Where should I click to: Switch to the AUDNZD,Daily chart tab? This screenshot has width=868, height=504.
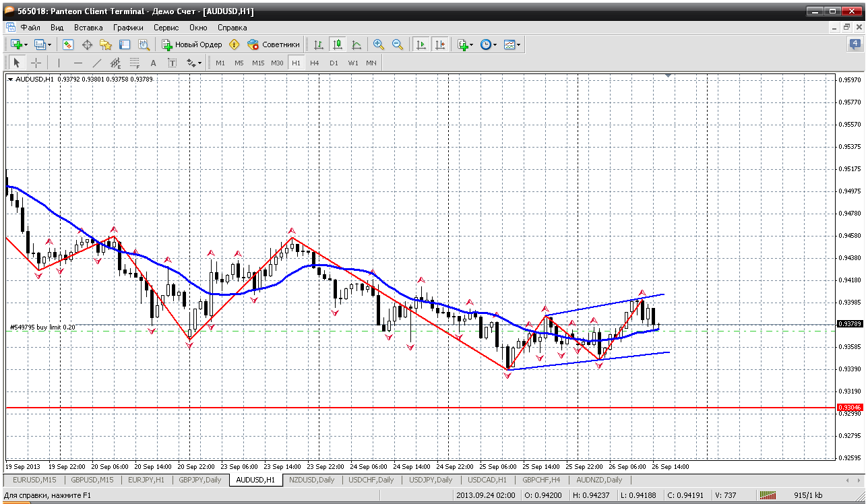(600, 480)
